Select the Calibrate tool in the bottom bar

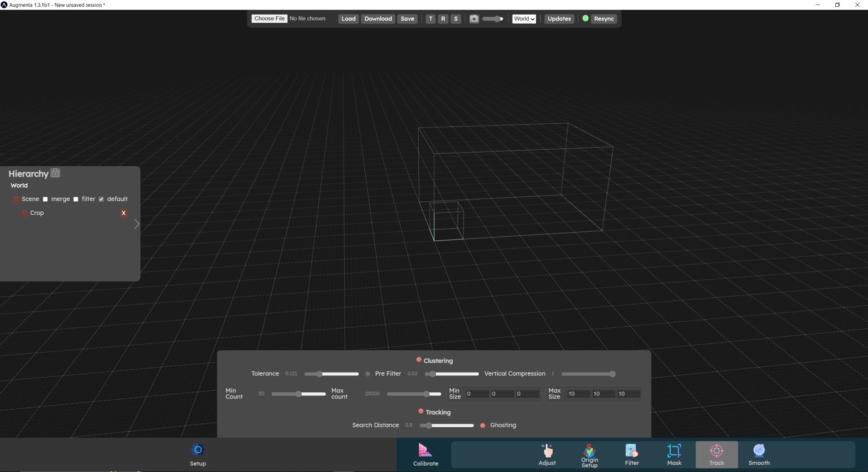click(x=425, y=454)
